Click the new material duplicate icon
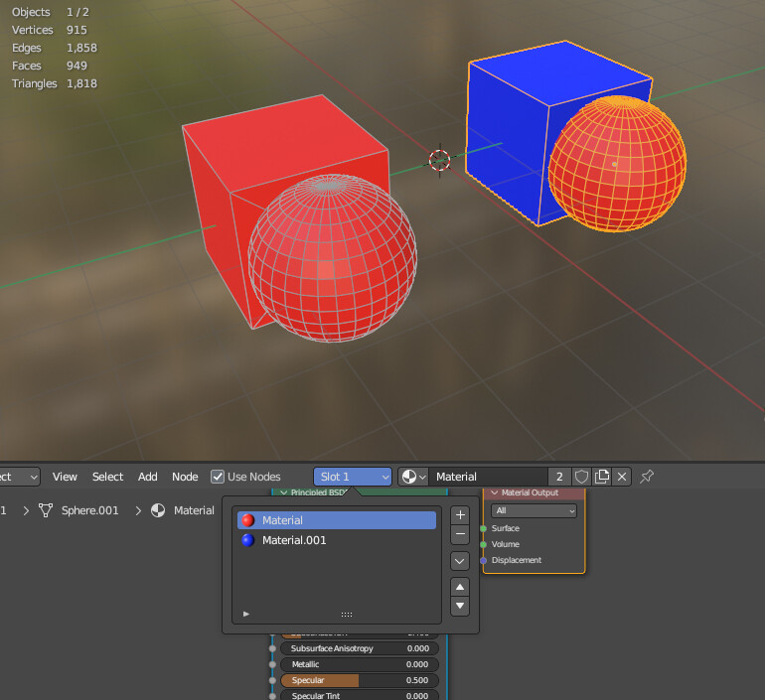Screen dimensions: 765x700 601,477
